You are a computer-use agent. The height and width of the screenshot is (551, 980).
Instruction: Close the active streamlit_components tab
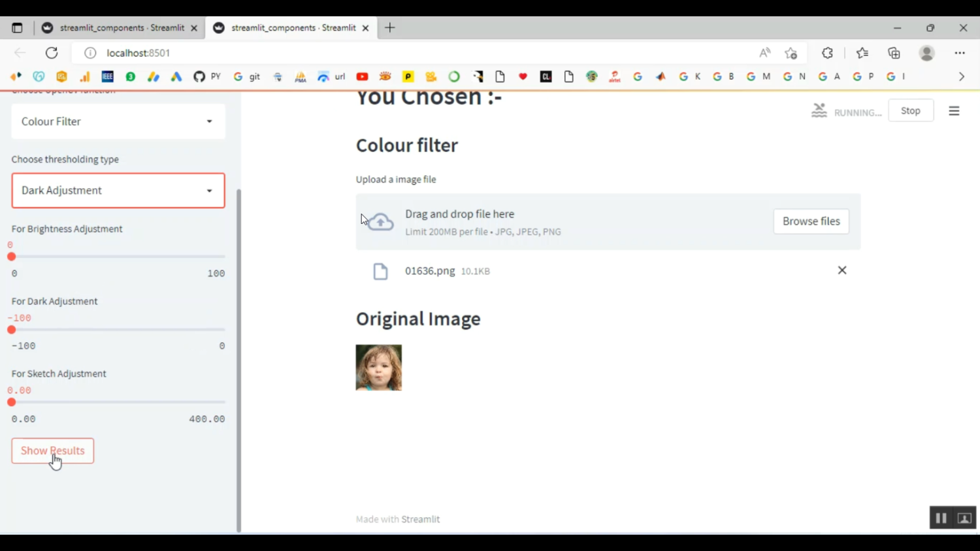point(365,28)
